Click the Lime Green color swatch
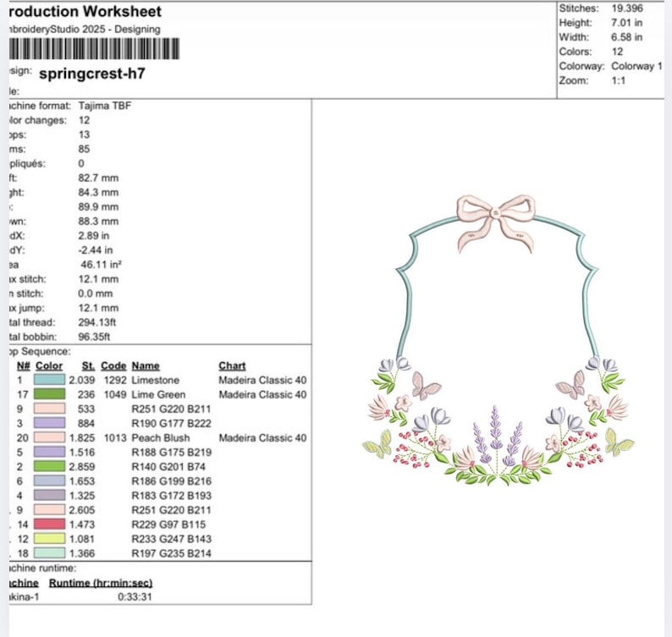 49,394
